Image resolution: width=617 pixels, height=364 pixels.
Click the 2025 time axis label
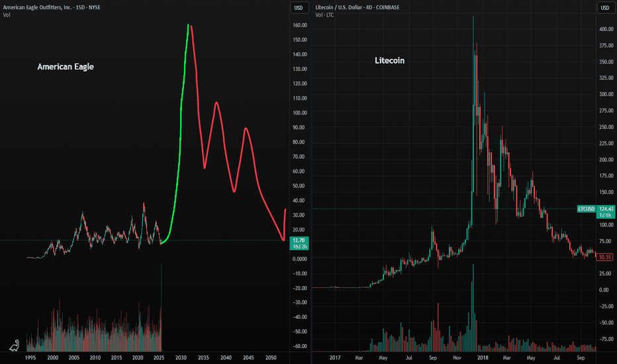click(159, 357)
